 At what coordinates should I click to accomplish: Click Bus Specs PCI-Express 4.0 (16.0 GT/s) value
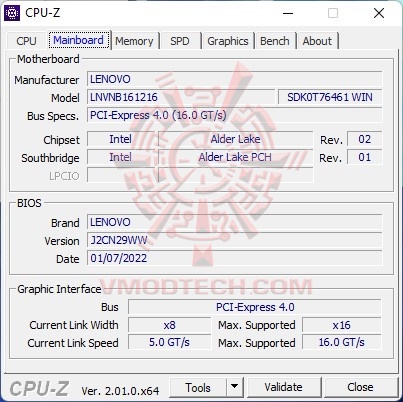click(x=234, y=115)
